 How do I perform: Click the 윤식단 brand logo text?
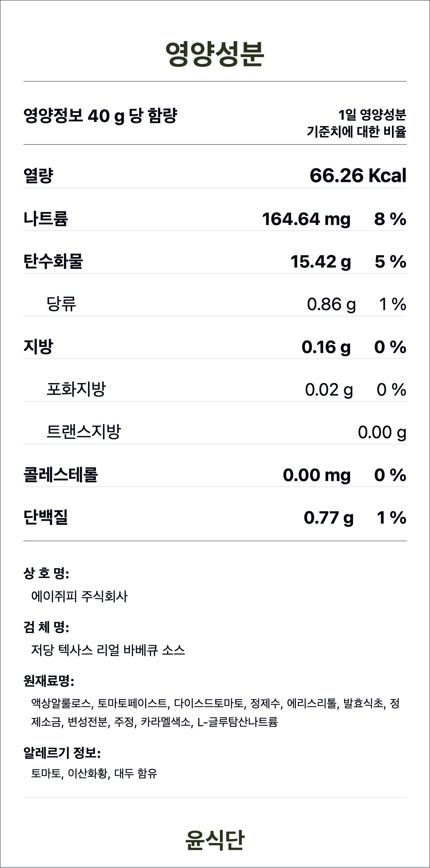click(x=215, y=840)
